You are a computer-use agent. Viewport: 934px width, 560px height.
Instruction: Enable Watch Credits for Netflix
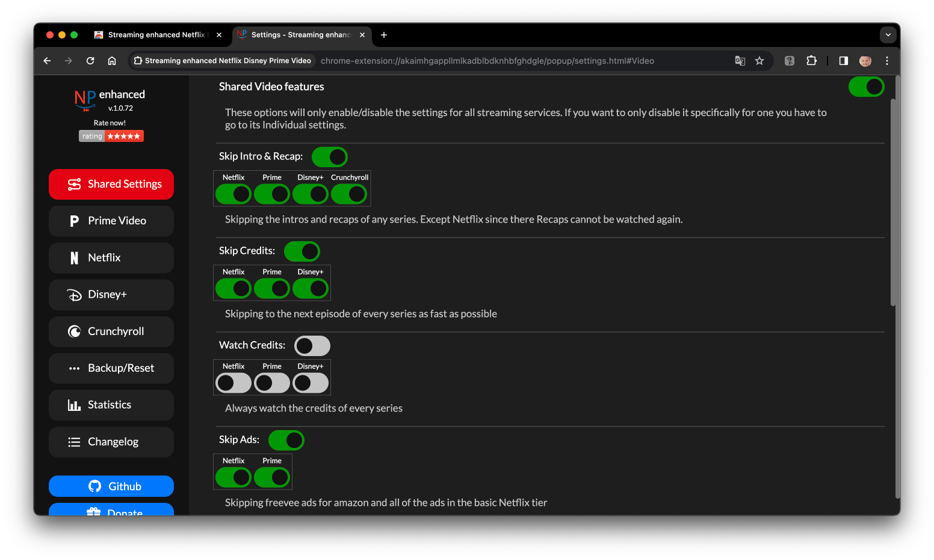(x=233, y=383)
